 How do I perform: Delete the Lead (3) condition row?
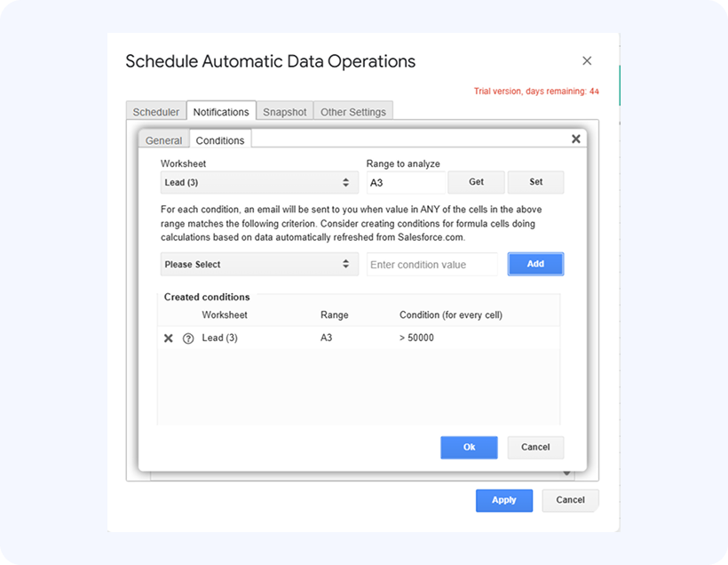[169, 338]
